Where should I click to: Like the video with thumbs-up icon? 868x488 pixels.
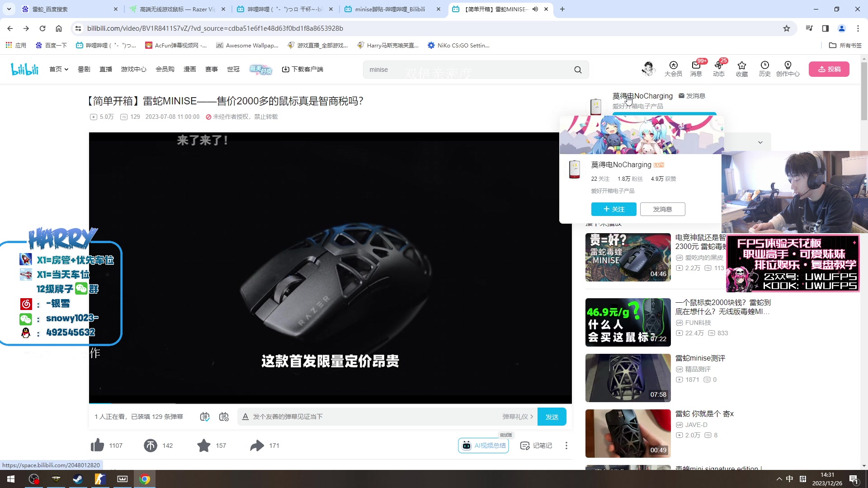tap(97, 446)
